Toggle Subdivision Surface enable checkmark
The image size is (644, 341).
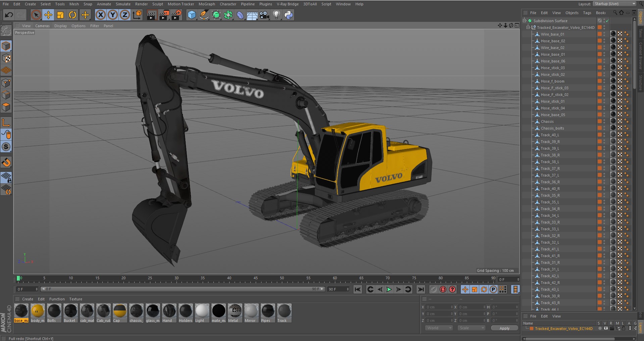[x=607, y=21]
